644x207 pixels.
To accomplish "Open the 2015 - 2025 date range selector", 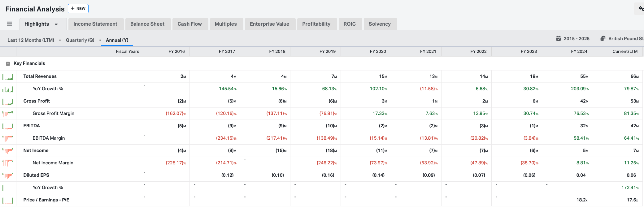I will (x=573, y=39).
